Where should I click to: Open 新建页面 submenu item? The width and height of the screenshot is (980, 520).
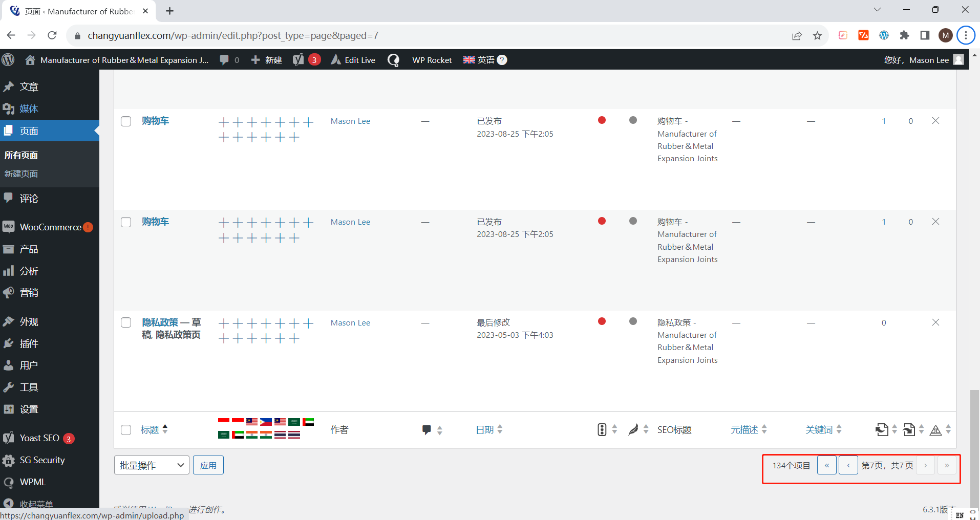pyautogui.click(x=21, y=174)
